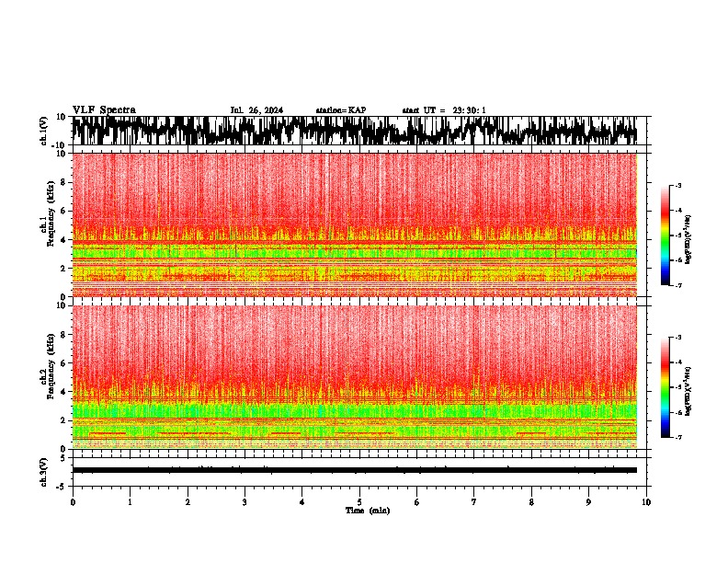Click the "8" kHz tick of ch.1 spectrogram

point(64,182)
